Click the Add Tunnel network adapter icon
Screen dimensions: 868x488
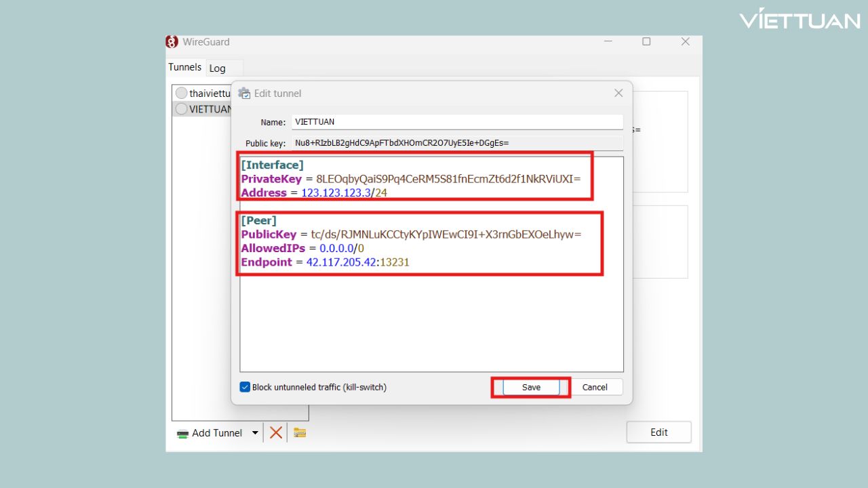click(182, 433)
